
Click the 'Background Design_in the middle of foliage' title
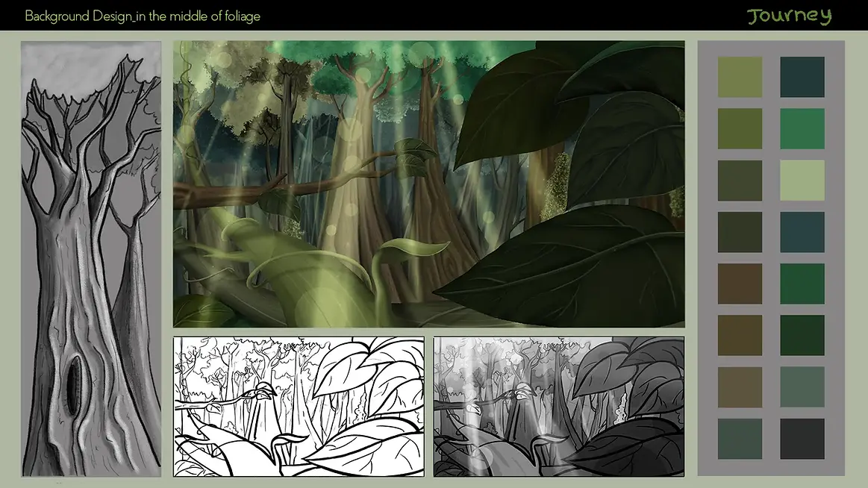click(x=143, y=16)
